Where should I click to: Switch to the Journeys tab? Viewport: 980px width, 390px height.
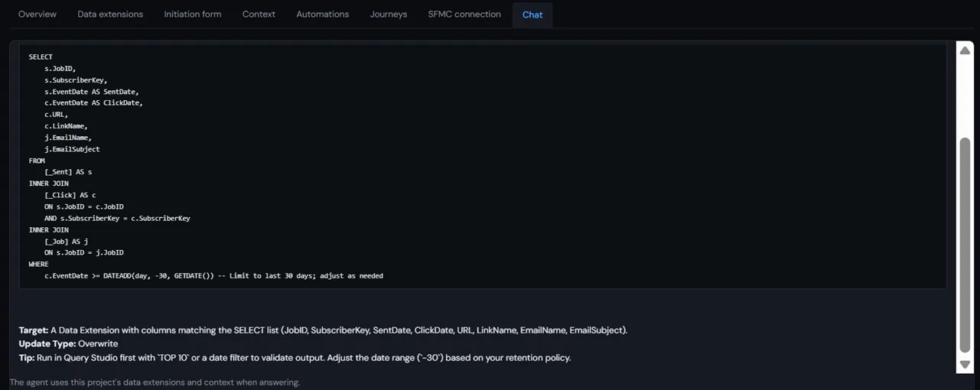pos(389,15)
